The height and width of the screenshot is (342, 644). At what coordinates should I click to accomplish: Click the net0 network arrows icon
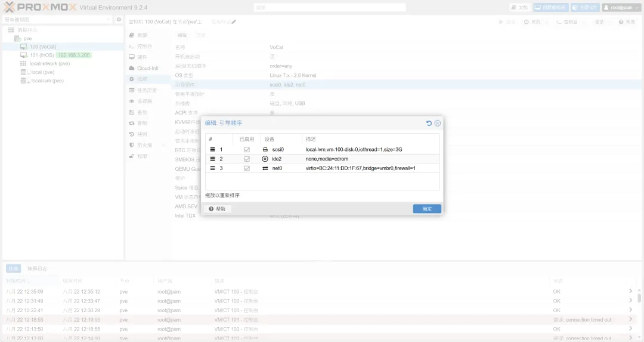tap(265, 168)
